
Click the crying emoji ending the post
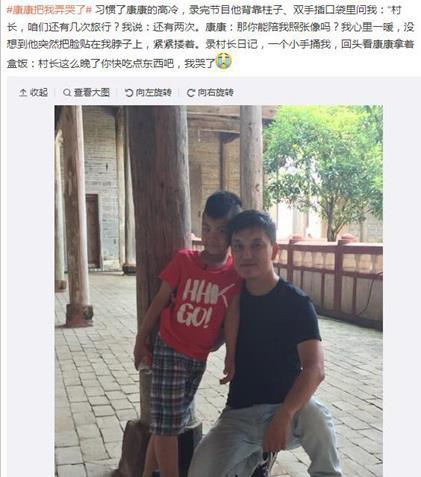coord(224,61)
